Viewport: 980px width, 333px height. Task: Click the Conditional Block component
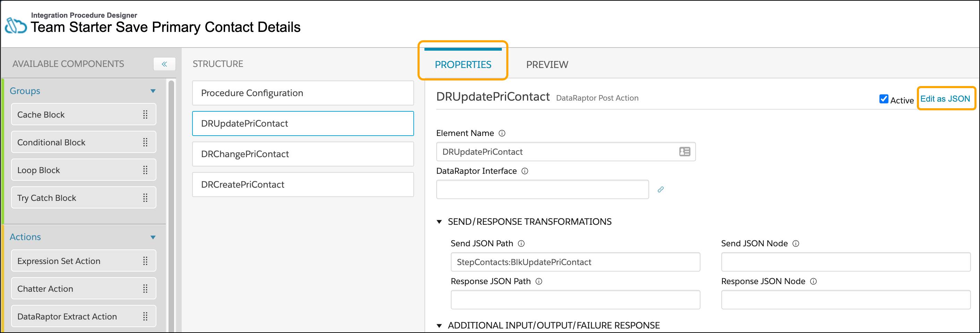pos(84,142)
